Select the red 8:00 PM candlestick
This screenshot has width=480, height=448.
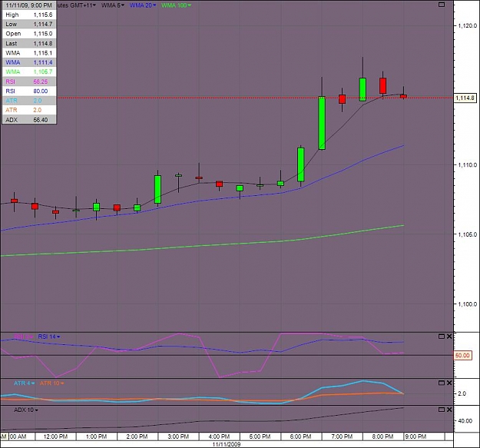pyautogui.click(x=382, y=86)
